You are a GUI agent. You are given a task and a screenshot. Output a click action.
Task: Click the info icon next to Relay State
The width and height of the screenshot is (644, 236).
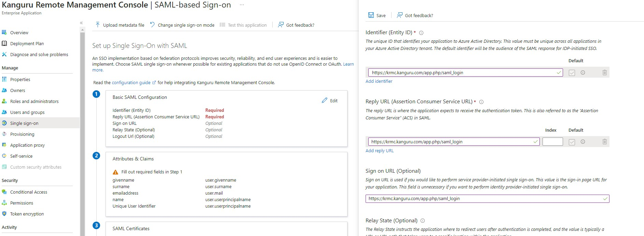(423, 221)
